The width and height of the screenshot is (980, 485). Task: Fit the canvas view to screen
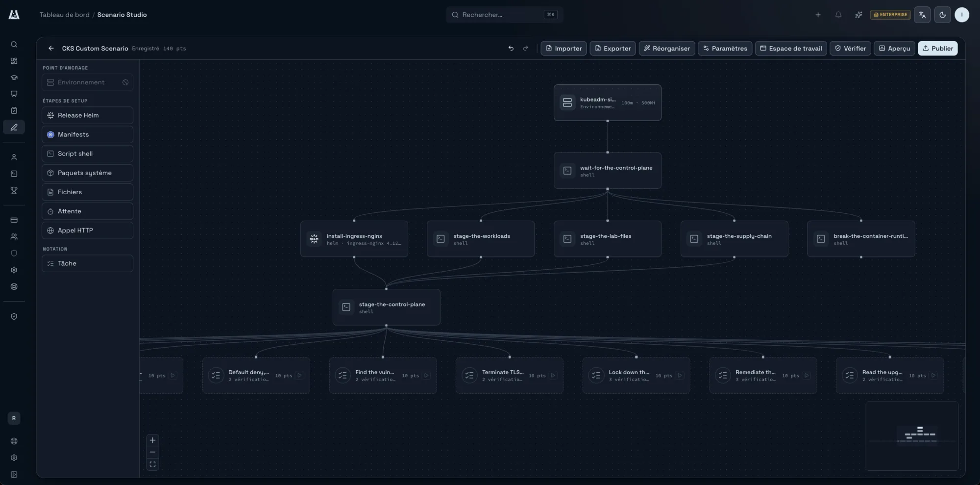tap(152, 464)
